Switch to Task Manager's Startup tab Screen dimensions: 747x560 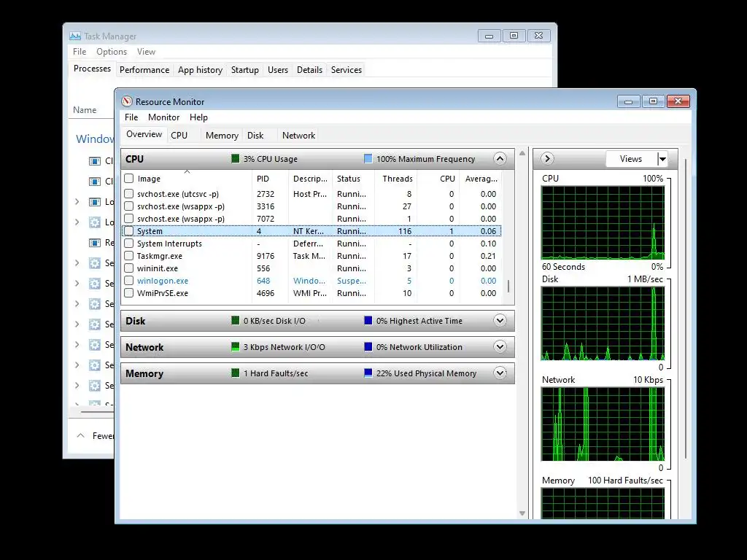click(x=245, y=69)
